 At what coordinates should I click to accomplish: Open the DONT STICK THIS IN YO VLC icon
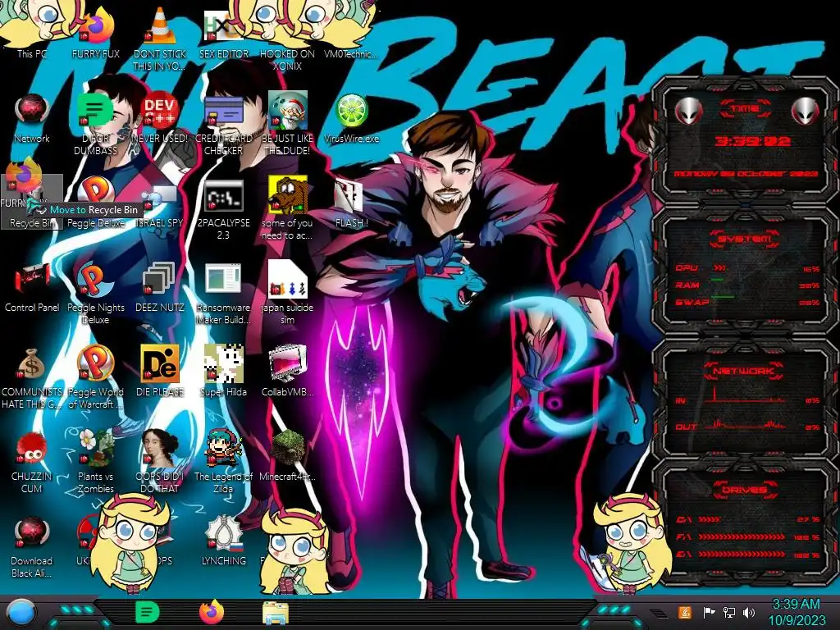[x=160, y=27]
